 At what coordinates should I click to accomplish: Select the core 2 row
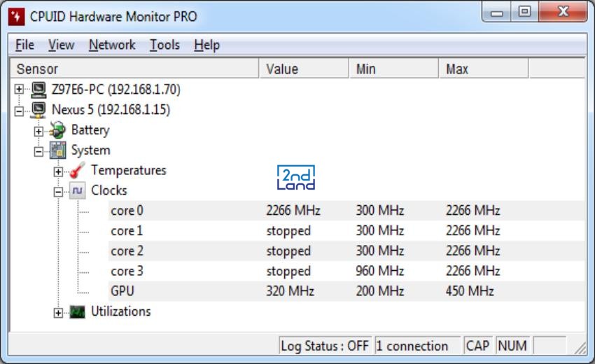tap(346, 251)
